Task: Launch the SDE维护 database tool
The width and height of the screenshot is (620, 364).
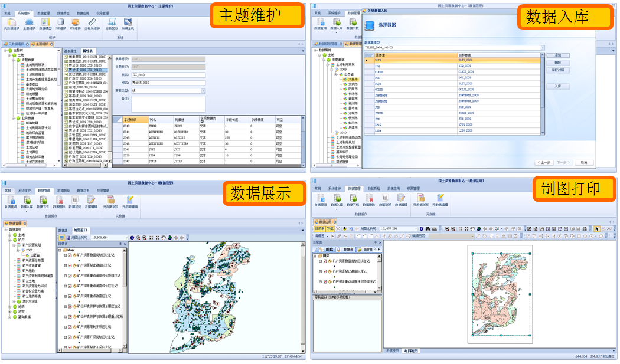Action: tap(60, 24)
